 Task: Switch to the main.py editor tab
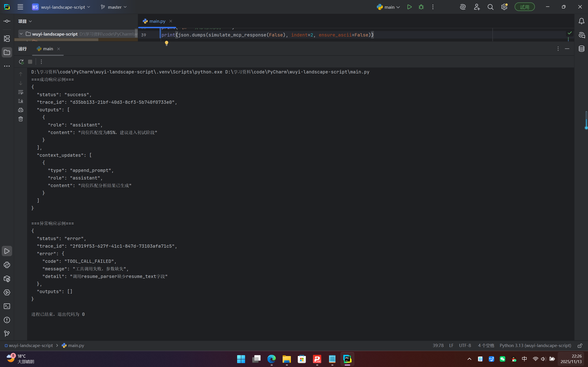tap(157, 21)
